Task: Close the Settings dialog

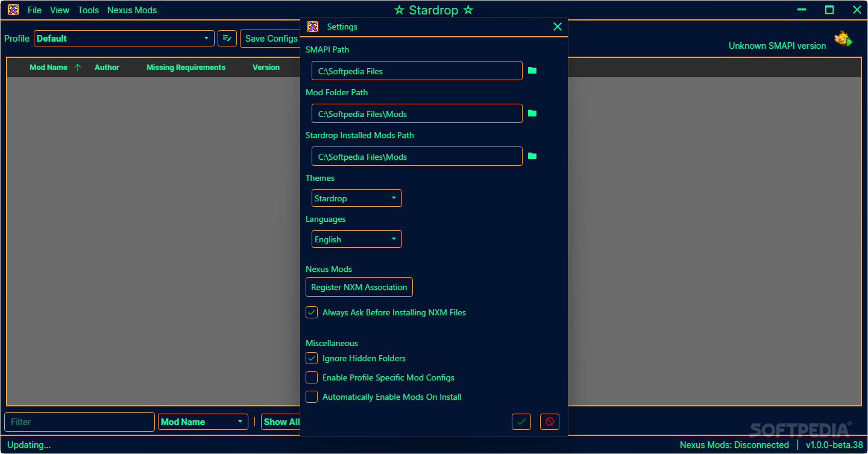Action: click(x=558, y=27)
